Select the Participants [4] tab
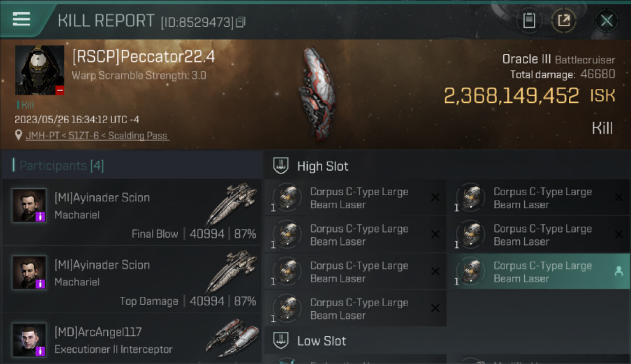Viewport: 631px width, 364px height. pos(61,166)
